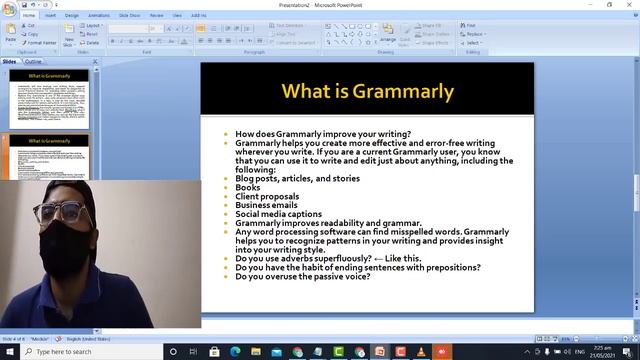Open PowerPoint Help question icon
This screenshot has height=360, width=640.
point(636,16)
